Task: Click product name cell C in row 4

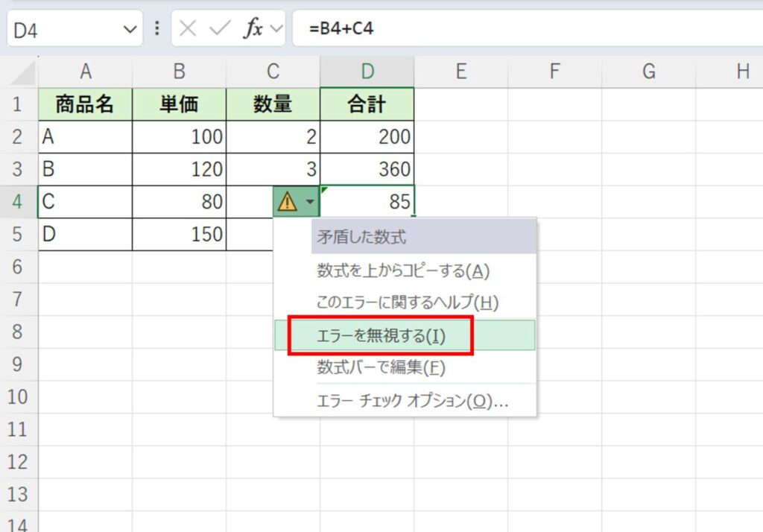Action: click(85, 201)
